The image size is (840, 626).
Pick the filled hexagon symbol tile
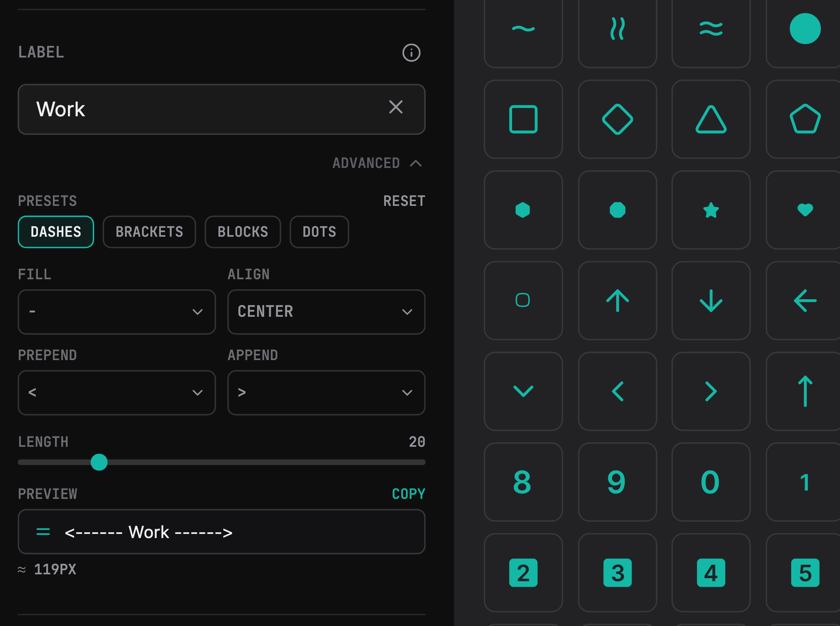pos(523,210)
